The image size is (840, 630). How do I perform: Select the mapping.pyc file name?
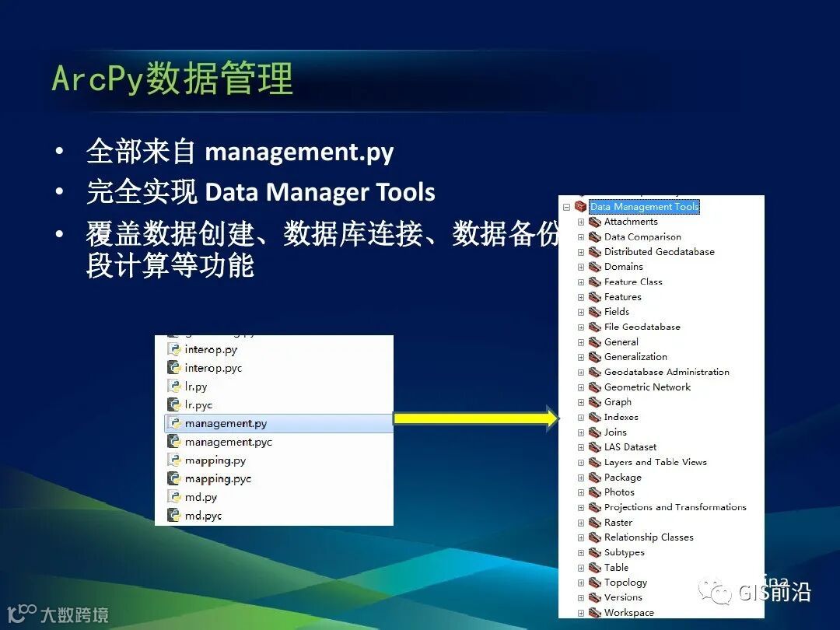click(x=218, y=479)
